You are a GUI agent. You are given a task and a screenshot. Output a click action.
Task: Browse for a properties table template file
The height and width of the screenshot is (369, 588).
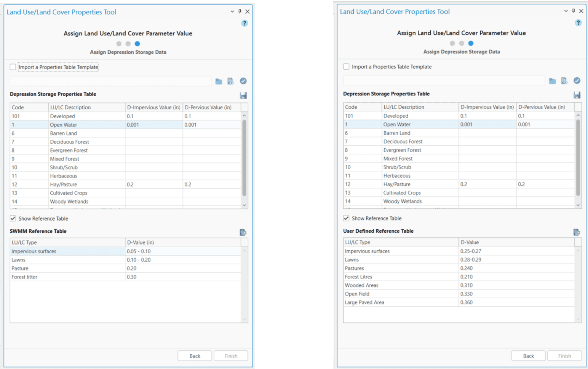click(219, 81)
